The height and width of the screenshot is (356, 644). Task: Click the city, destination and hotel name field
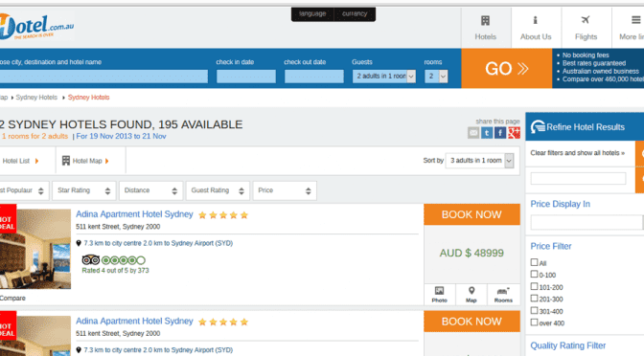click(103, 77)
